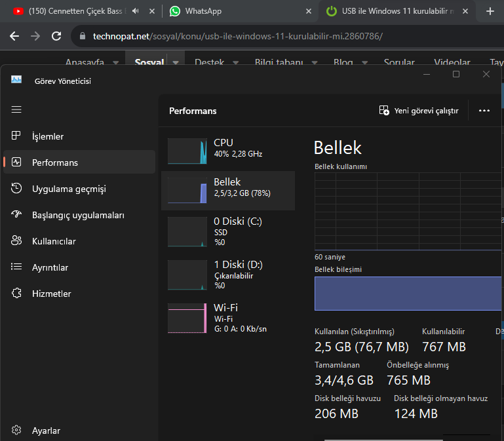Switch to the WhatsApp browser tab
This screenshot has height=441, width=504.
point(203,11)
